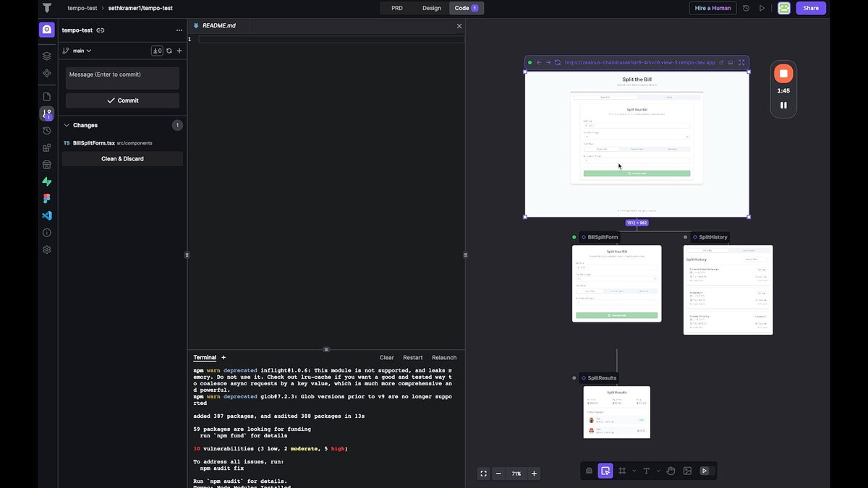Click the git sync refresh icon
The image size is (868, 488).
(x=169, y=51)
